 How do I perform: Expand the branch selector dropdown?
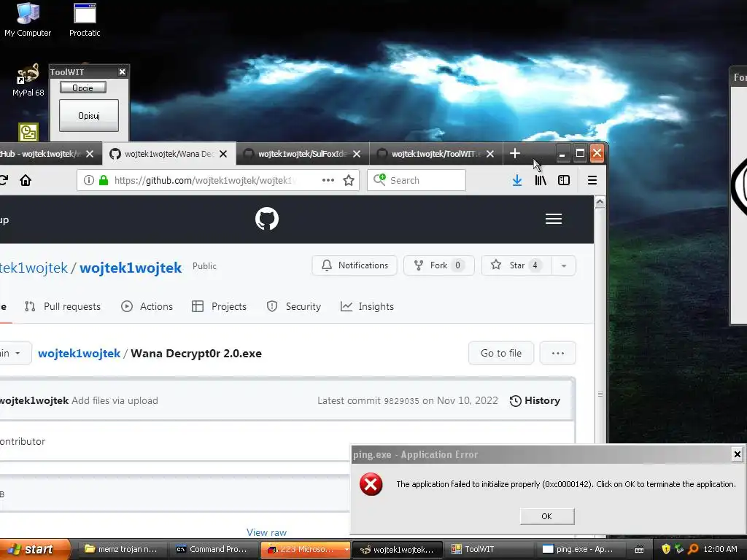15,353
